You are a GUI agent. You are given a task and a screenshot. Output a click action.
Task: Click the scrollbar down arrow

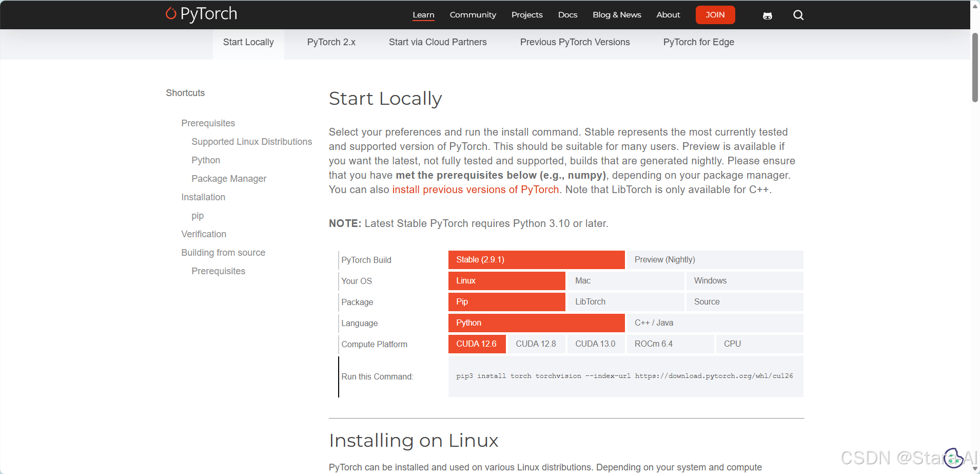coord(975,468)
